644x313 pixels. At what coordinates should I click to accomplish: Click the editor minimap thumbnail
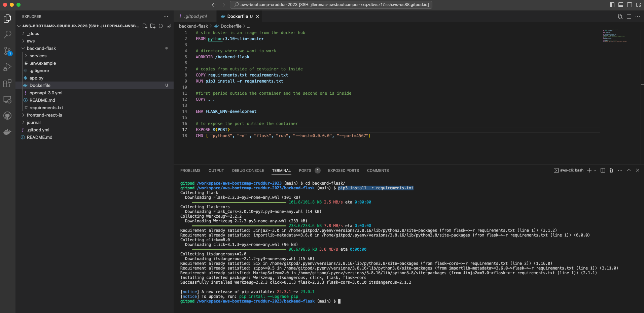click(615, 36)
